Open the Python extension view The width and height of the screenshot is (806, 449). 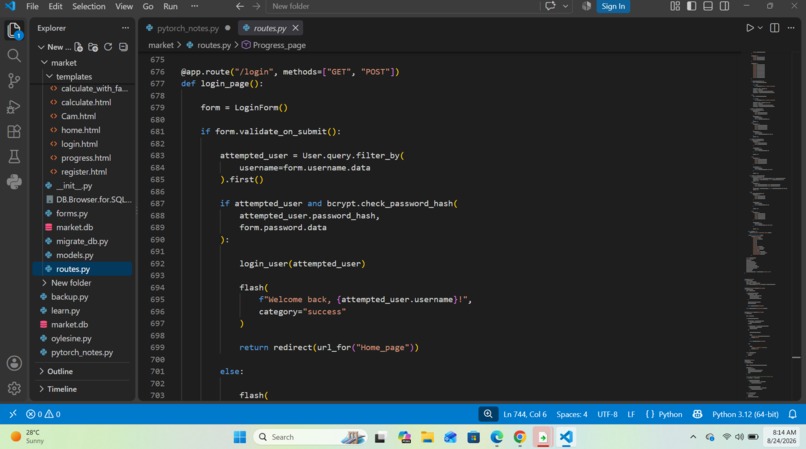[x=14, y=182]
